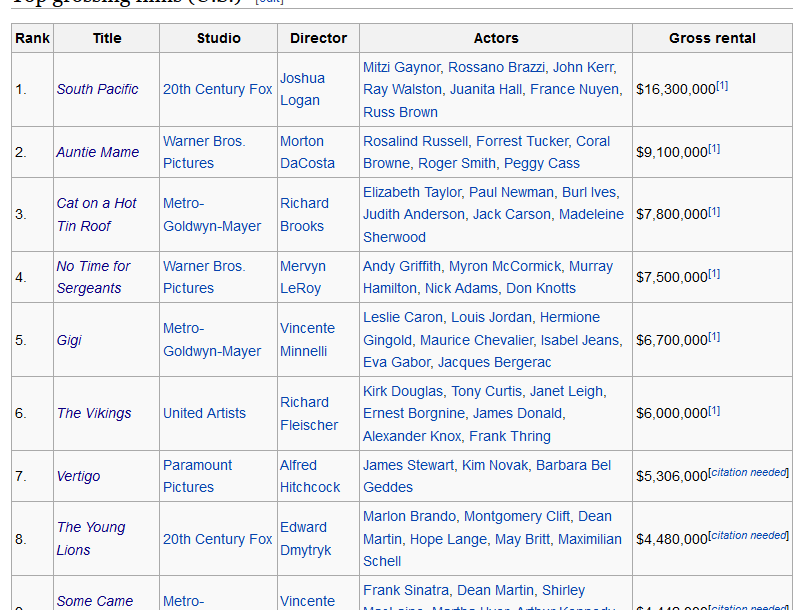Screen dimensions: 801x610
Task: Open Cat on a Hot Tin Roof link
Action: tap(96, 215)
